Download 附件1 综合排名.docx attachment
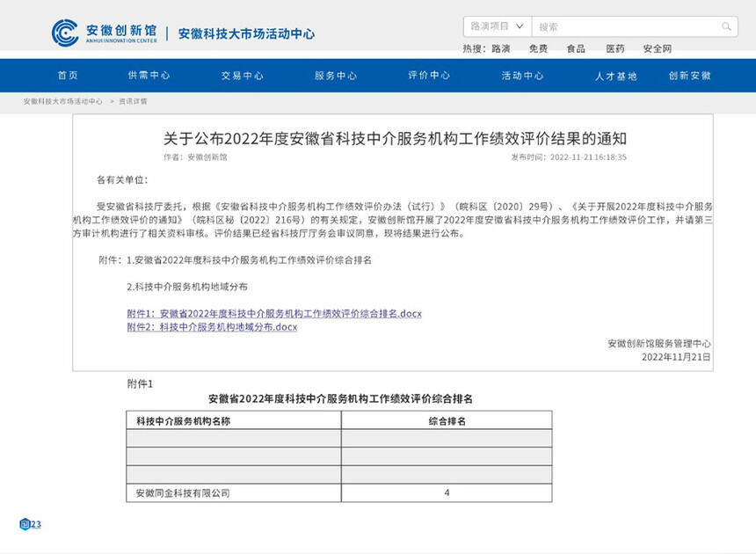This screenshot has height=554, width=756. 274,313
